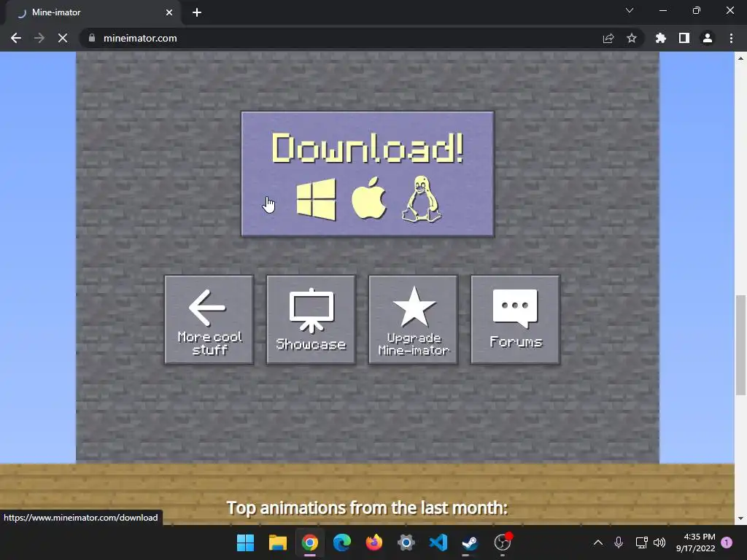
Task: Open Visual Studio Code from taskbar
Action: 438,542
